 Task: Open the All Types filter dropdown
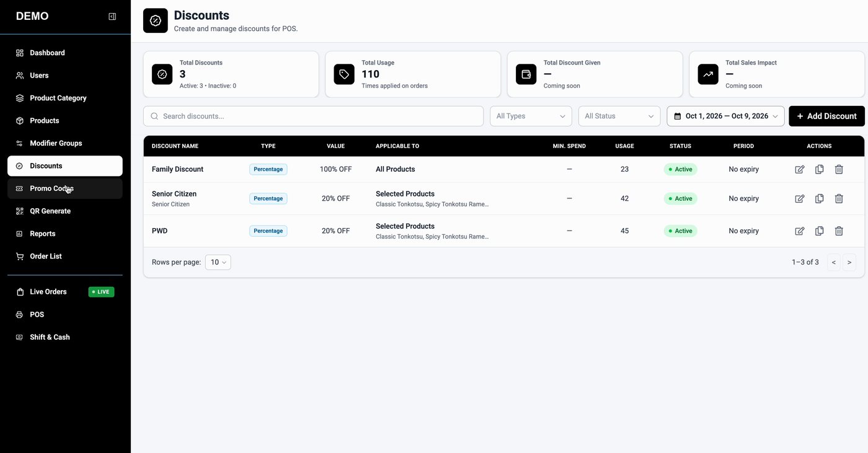[531, 116]
